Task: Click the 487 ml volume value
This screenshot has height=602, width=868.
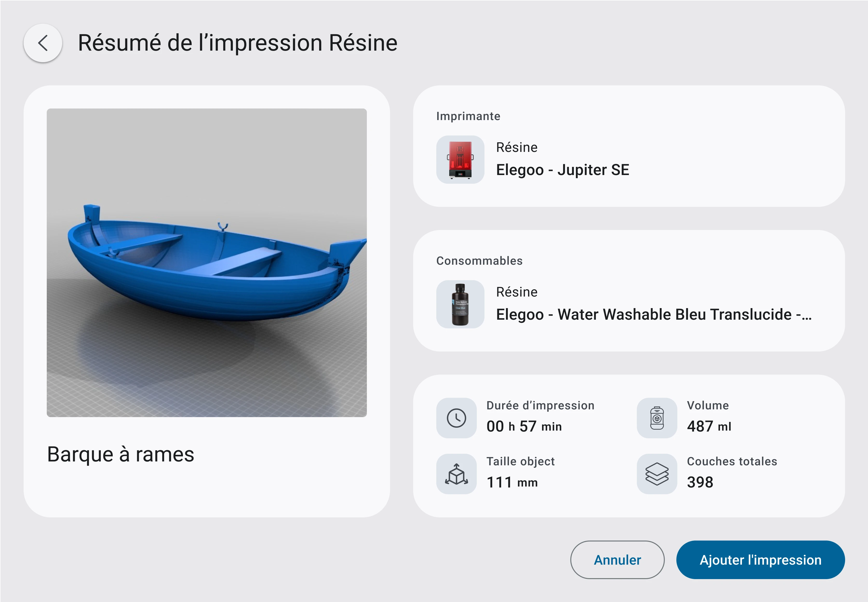Action: [709, 426]
